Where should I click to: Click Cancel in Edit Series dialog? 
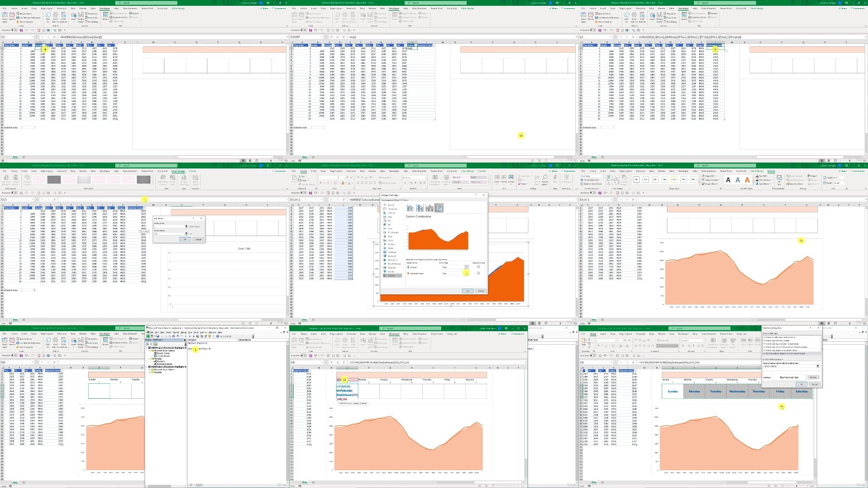point(198,239)
